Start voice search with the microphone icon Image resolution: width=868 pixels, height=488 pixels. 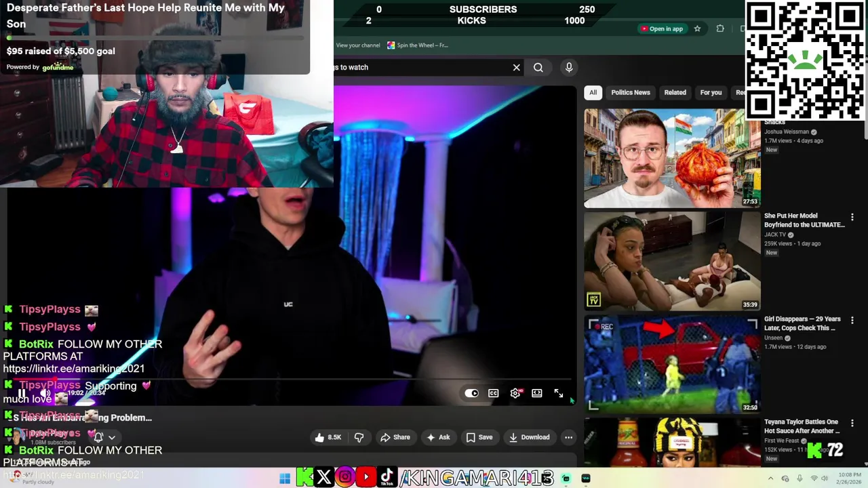(569, 67)
